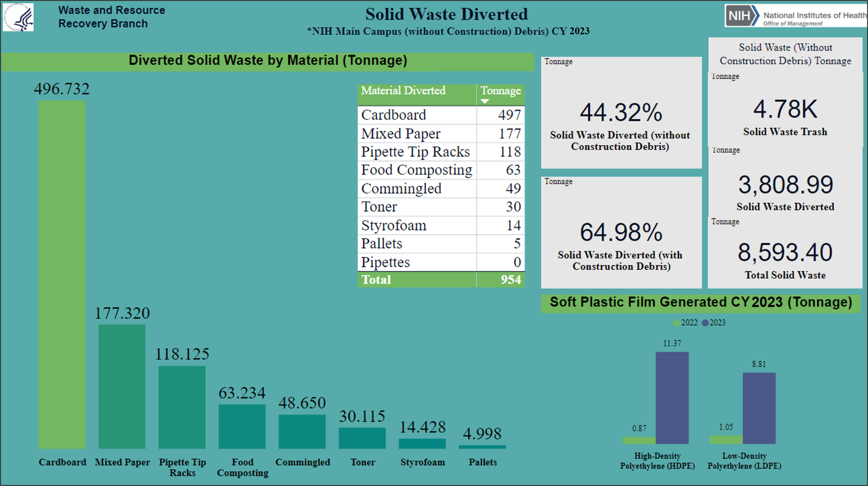Click High-Density Polyethylene (HDPE) axis label
Screen dimensions: 868x486
pos(657,461)
